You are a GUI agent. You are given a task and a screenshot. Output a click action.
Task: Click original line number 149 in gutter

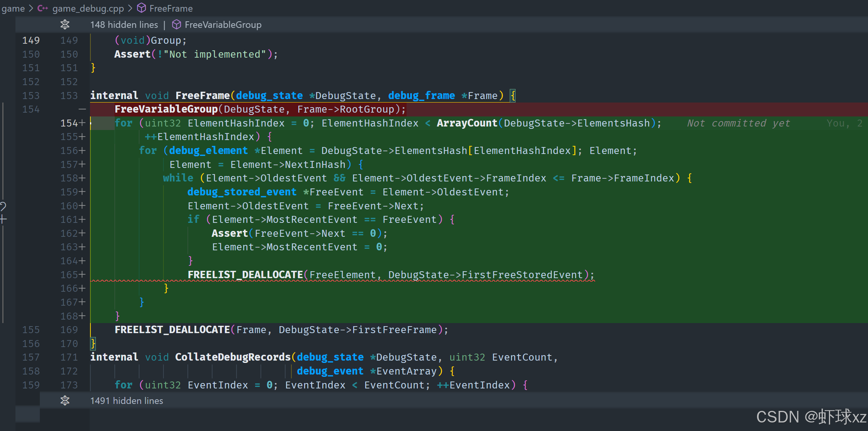(31, 40)
